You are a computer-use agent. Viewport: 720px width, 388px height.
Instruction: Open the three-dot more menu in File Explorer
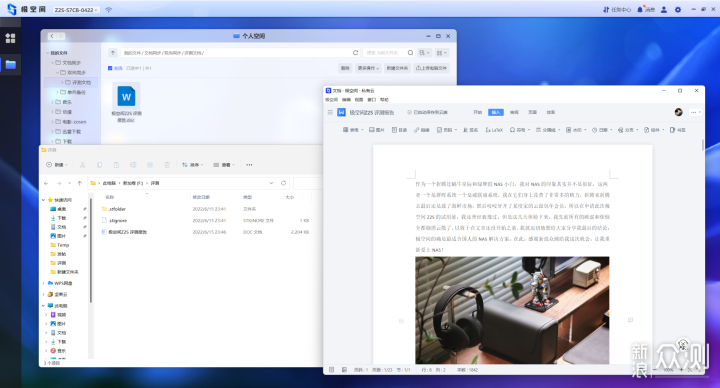(249, 165)
